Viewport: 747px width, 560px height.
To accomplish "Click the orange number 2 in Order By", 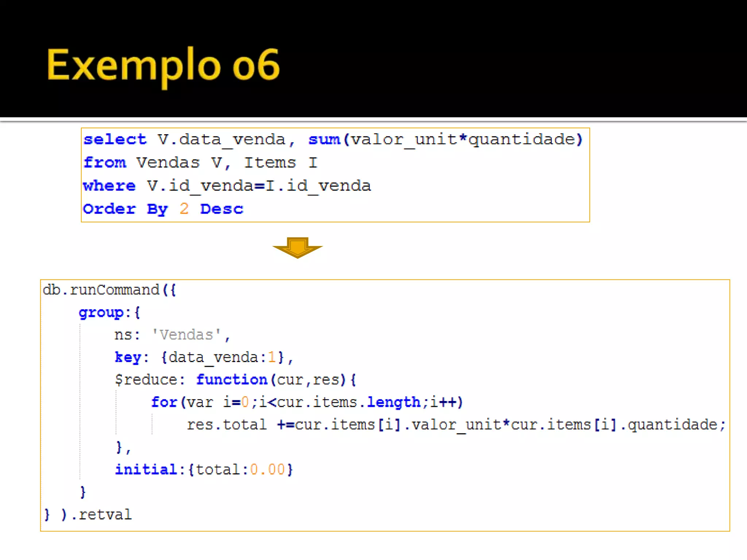I will click(184, 209).
